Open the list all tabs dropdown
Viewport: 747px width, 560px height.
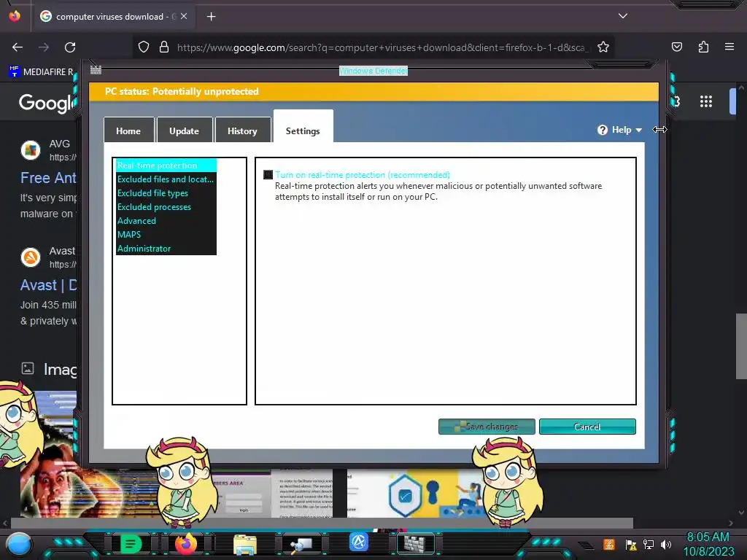623,16
